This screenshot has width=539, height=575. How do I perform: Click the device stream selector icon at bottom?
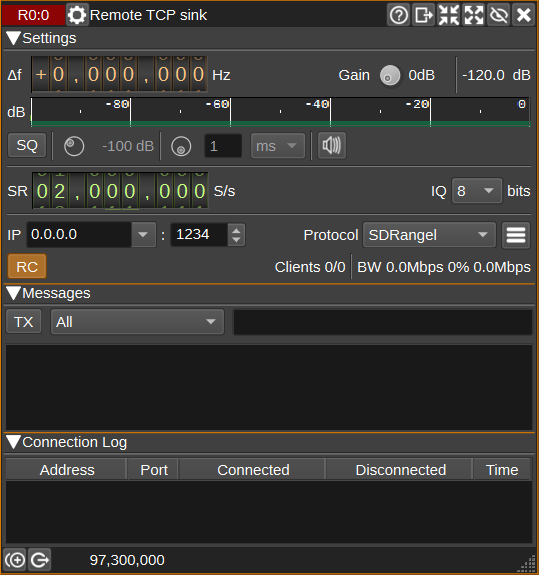pyautogui.click(x=40, y=560)
